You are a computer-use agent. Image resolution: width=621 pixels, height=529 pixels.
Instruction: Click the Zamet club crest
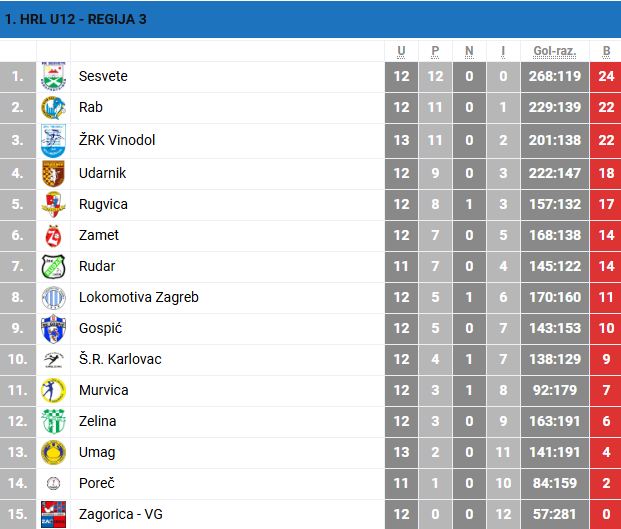pyautogui.click(x=52, y=236)
